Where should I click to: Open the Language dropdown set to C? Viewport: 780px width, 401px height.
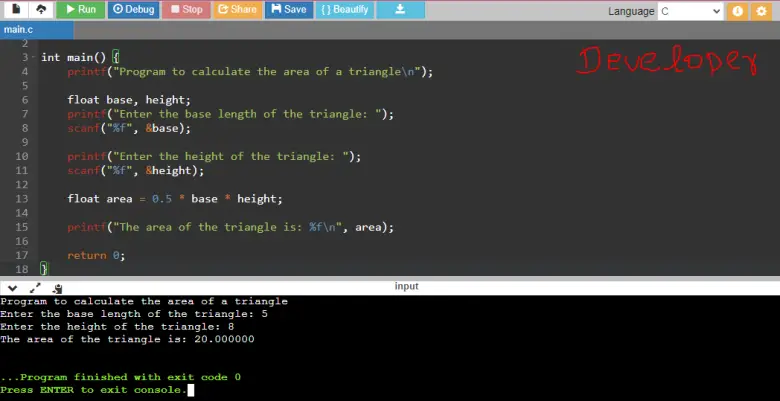[x=690, y=11]
